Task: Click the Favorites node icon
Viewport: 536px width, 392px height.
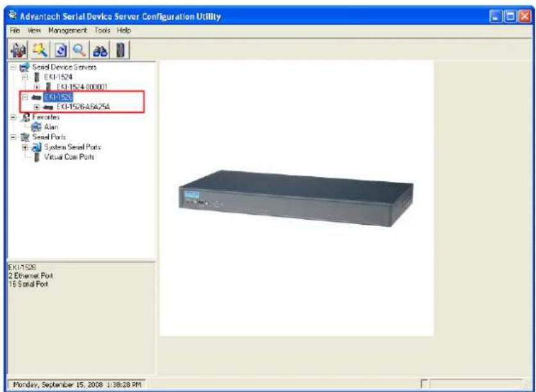Action: (x=25, y=117)
